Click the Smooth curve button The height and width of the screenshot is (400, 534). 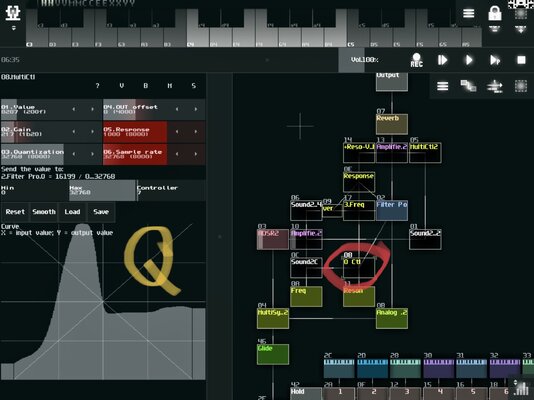point(44,212)
